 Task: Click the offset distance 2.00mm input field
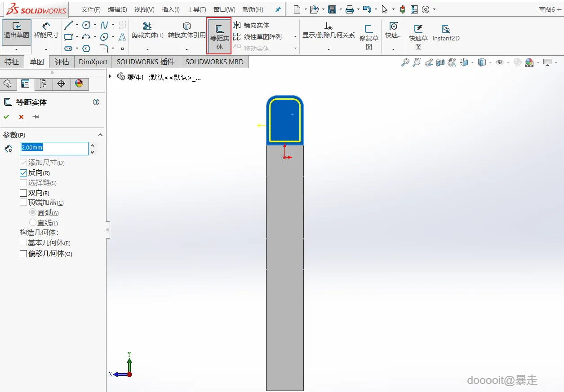tap(54, 148)
